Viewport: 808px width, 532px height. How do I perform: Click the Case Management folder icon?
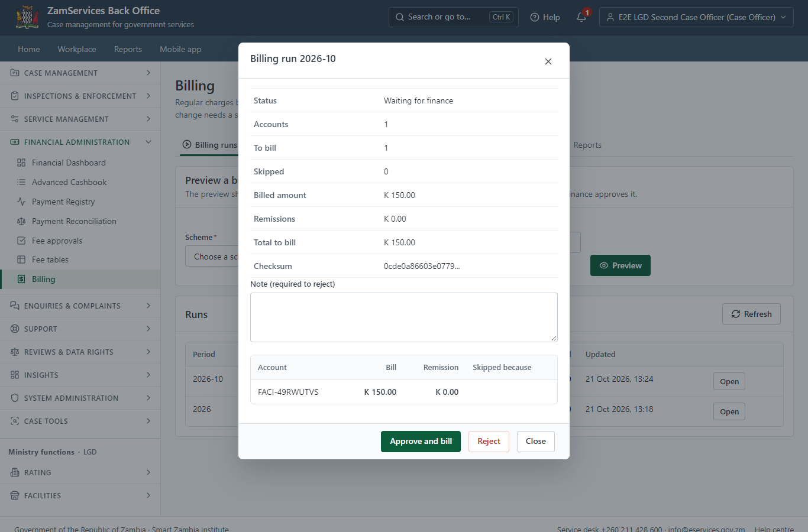15,73
